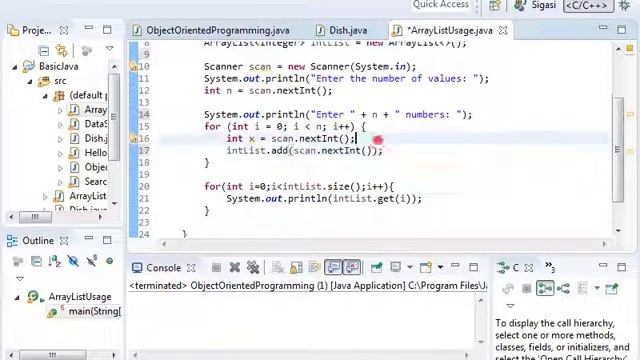Expand the DataS... file node

pos(60,124)
